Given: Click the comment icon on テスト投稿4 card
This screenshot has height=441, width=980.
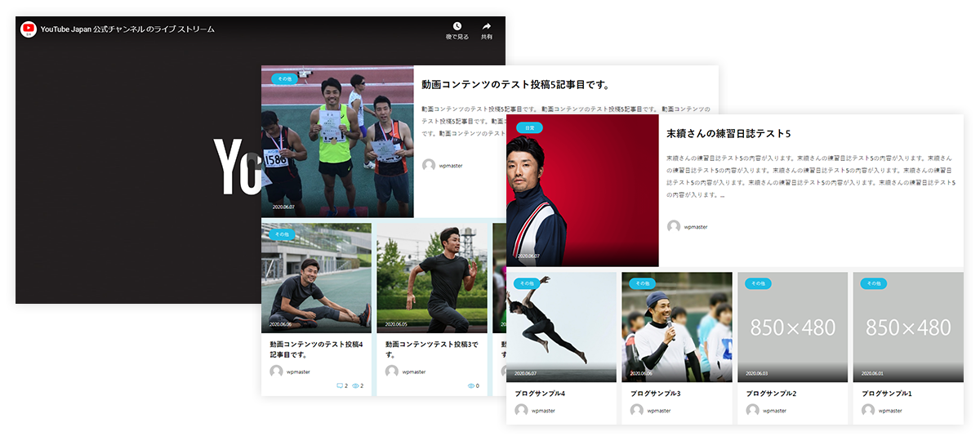Looking at the screenshot, I should point(340,385).
